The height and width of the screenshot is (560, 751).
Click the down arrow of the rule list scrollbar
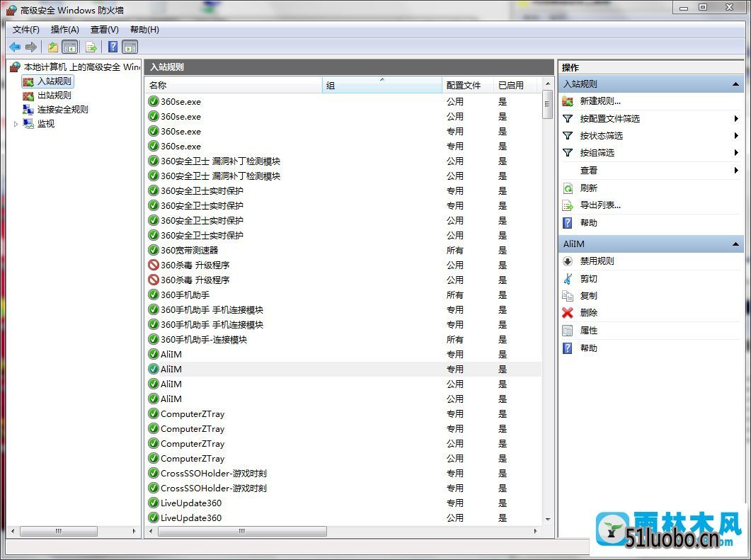[547, 519]
